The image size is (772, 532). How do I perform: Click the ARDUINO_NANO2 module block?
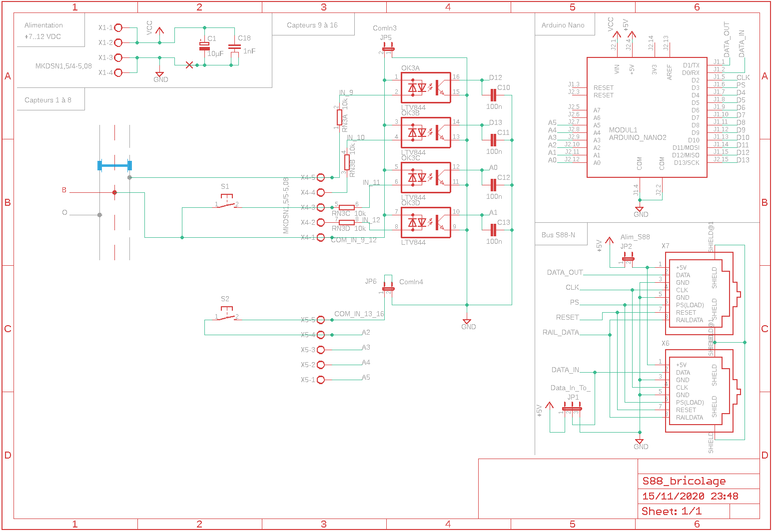(x=647, y=117)
